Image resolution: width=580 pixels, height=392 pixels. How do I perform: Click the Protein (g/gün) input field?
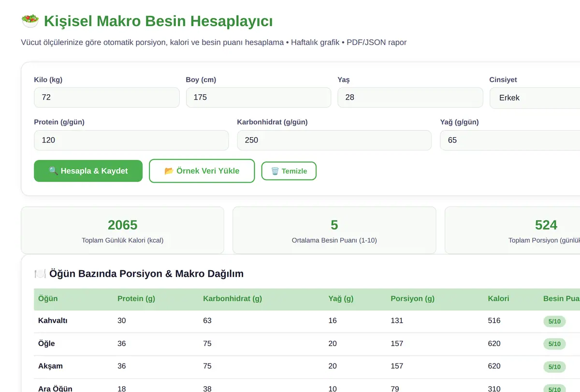click(131, 140)
